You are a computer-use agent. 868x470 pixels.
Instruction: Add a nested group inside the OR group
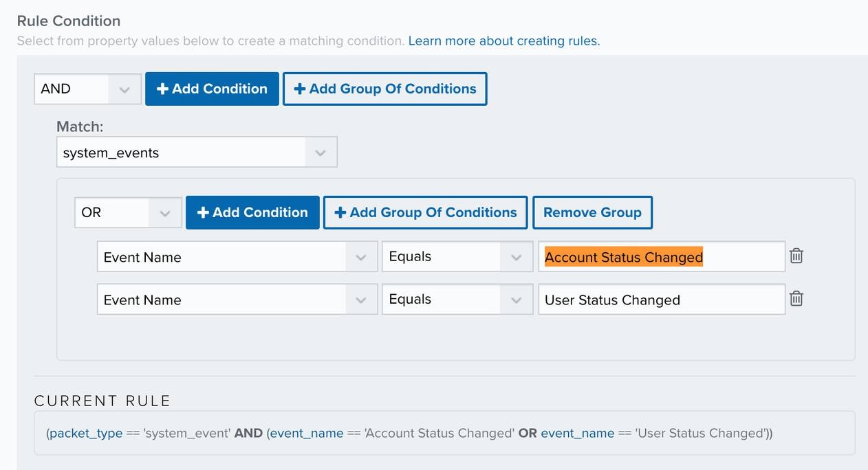(x=425, y=213)
